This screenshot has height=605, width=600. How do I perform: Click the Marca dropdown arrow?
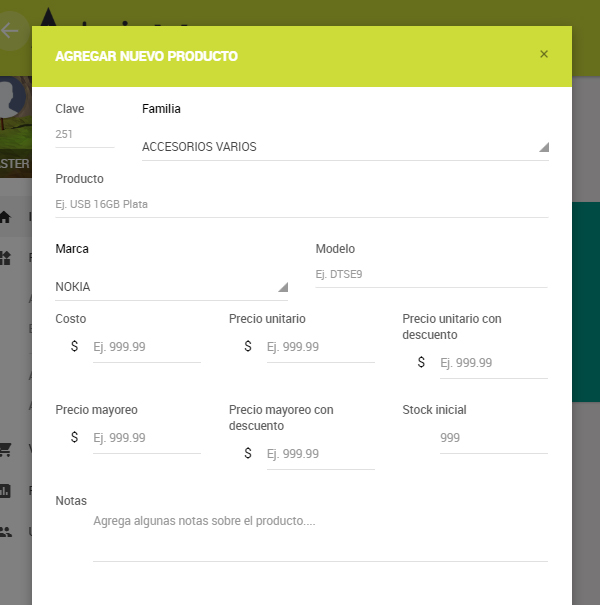[283, 287]
